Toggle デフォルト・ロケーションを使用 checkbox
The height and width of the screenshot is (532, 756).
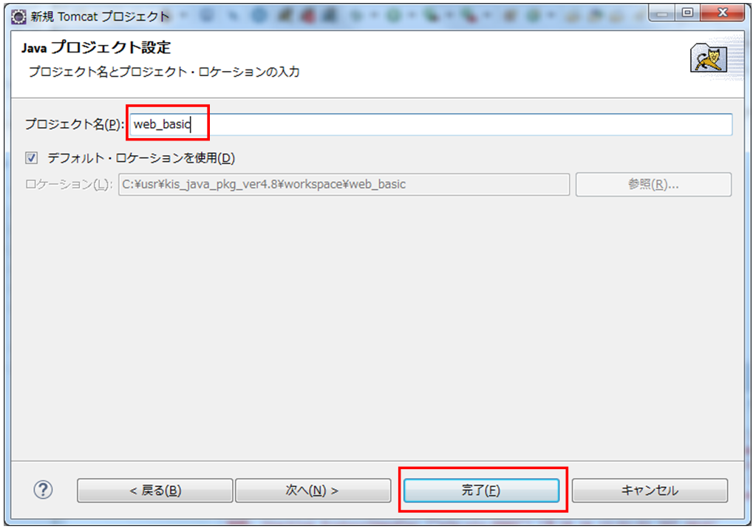[31, 157]
